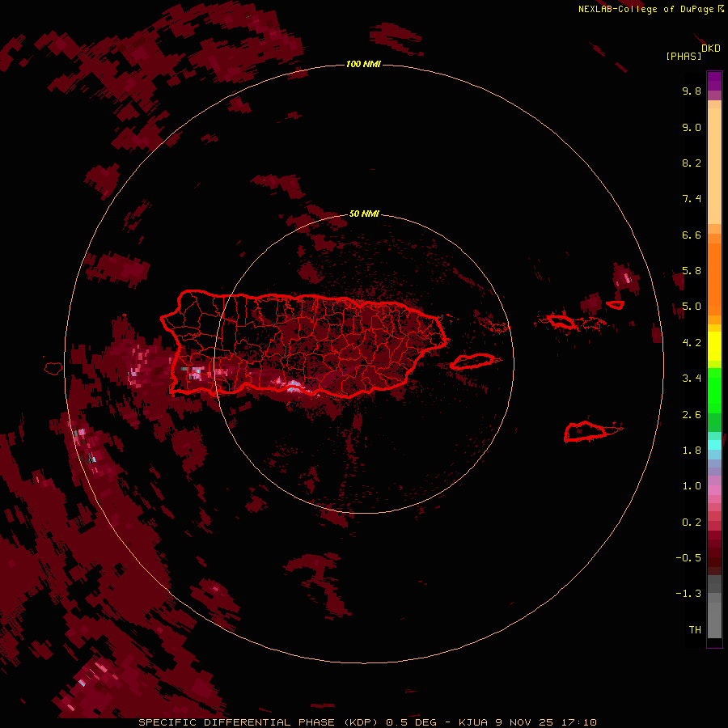This screenshot has width=728, height=728.
Task: Click the -1.3 color scale value
Action: pos(688,594)
